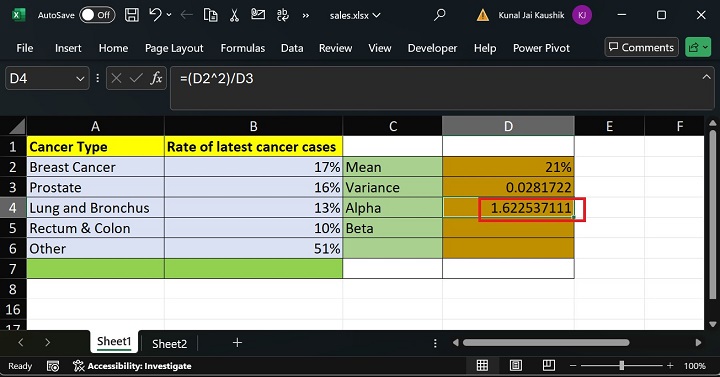Toggle the AutoSave switch
Viewport: 720px width, 377px height.
[x=97, y=15]
